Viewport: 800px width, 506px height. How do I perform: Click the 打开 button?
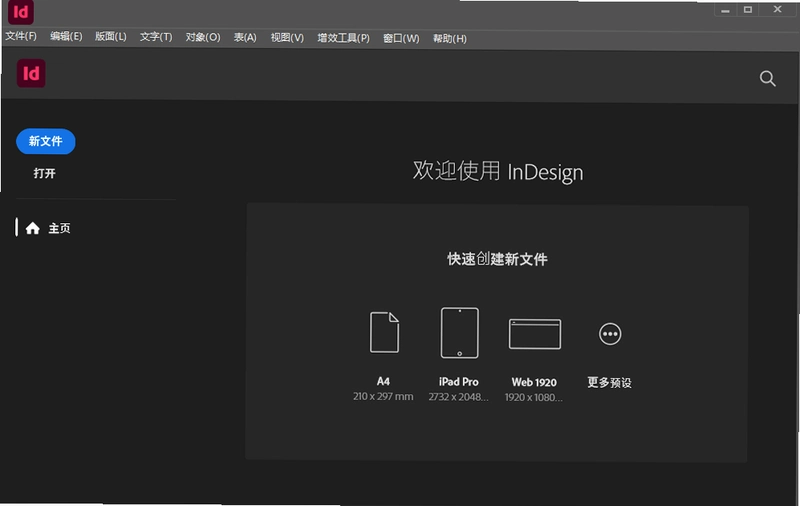coord(44,173)
